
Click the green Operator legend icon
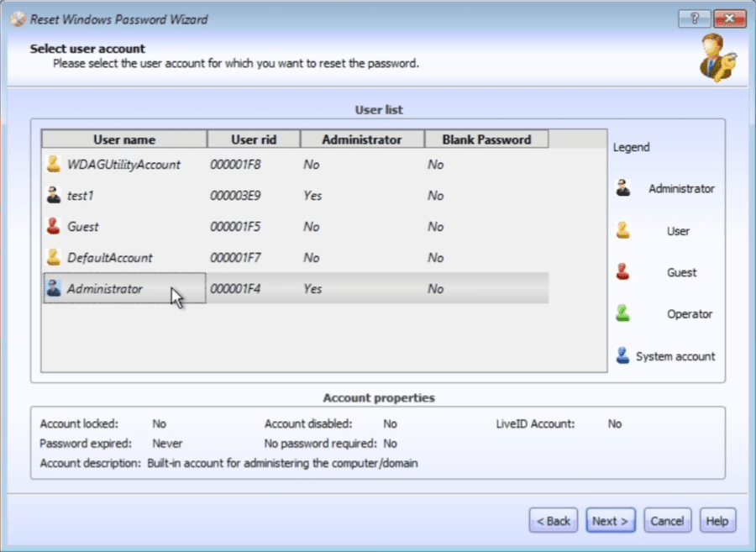(623, 314)
